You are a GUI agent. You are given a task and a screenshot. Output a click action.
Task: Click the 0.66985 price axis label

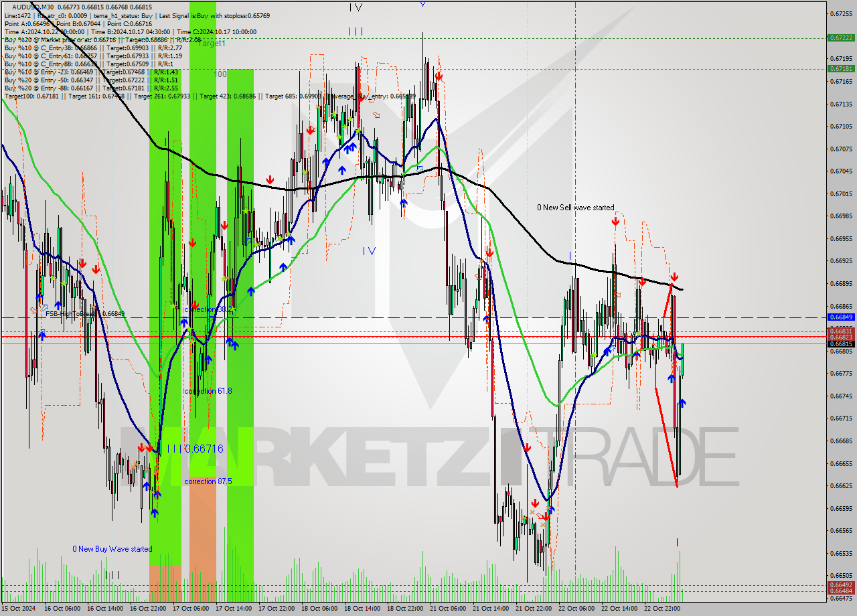(841, 216)
